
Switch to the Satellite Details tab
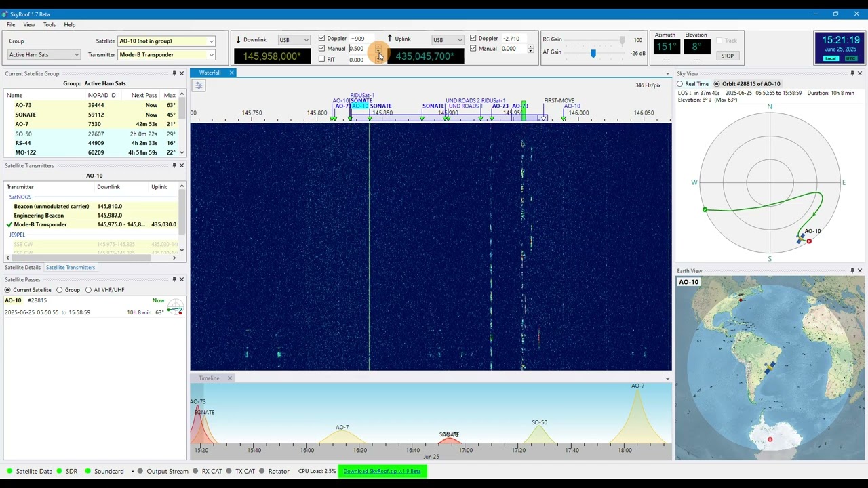tap(23, 268)
